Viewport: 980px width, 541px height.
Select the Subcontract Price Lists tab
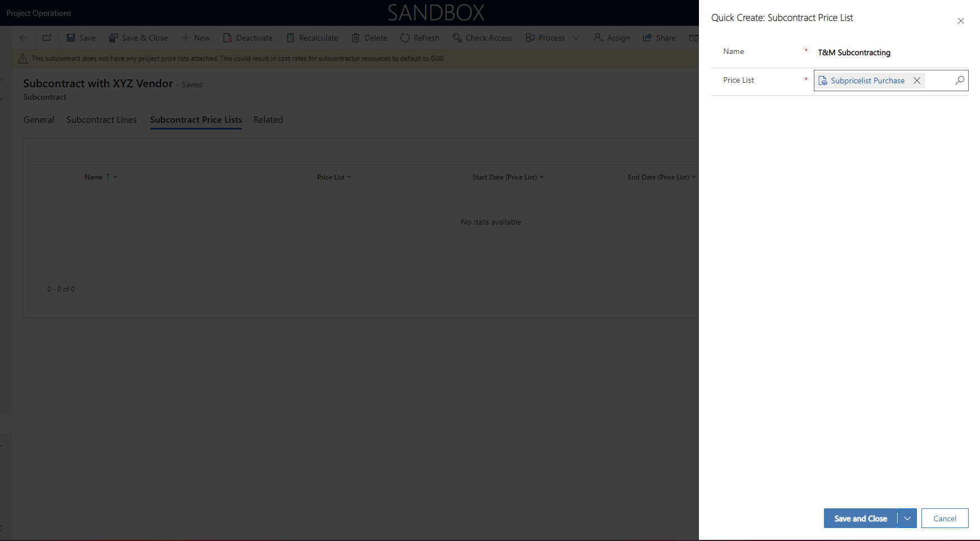196,120
